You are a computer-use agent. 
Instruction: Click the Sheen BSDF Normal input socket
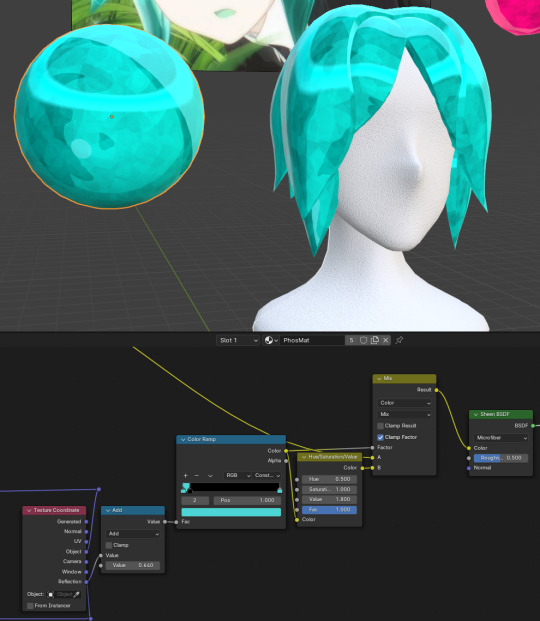[469, 468]
